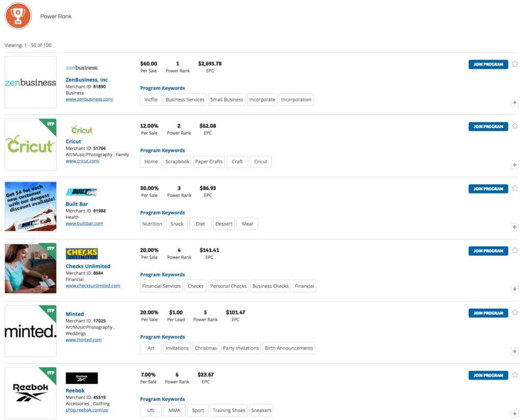Click the large Reebok logo thumbnail
This screenshot has width=523, height=420.
[x=31, y=393]
